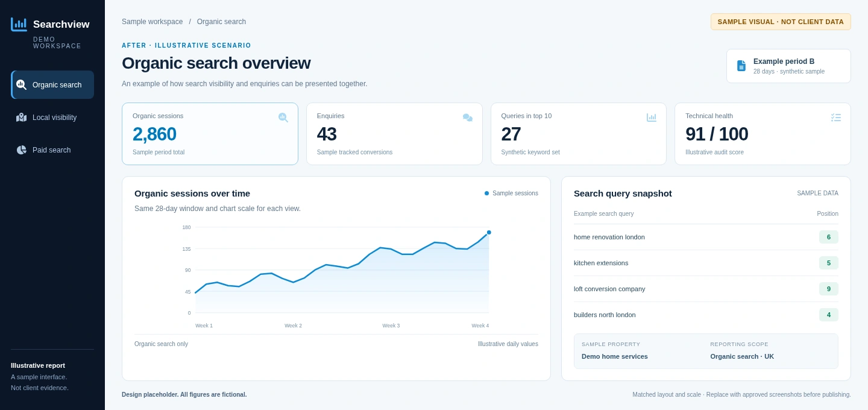Viewport: 868px width, 410px height.
Task: Click the Organic search overview page title
Action: click(x=216, y=63)
